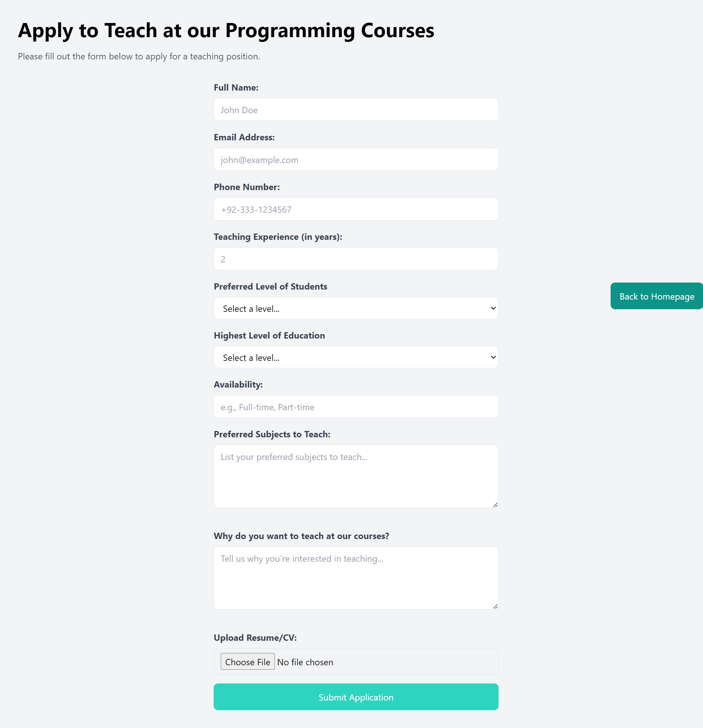Select the Phone Number text box
Image resolution: width=703 pixels, height=728 pixels.
[x=356, y=209]
